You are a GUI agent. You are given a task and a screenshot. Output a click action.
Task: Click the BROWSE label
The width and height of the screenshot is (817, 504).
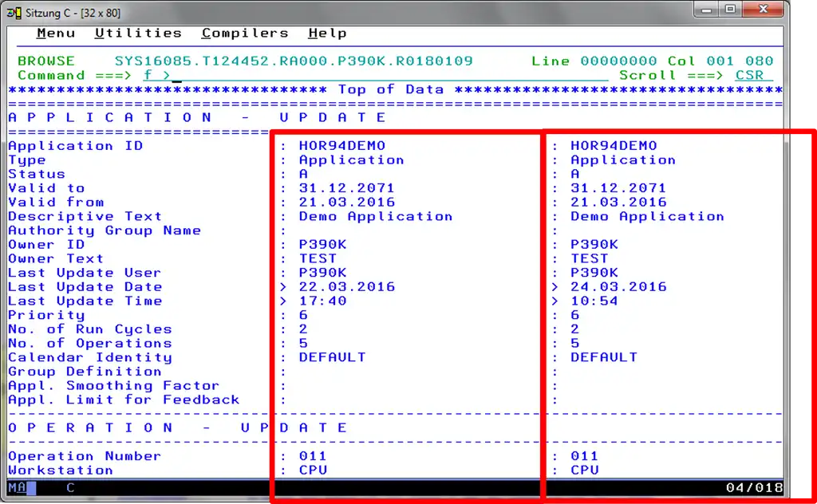tap(46, 61)
